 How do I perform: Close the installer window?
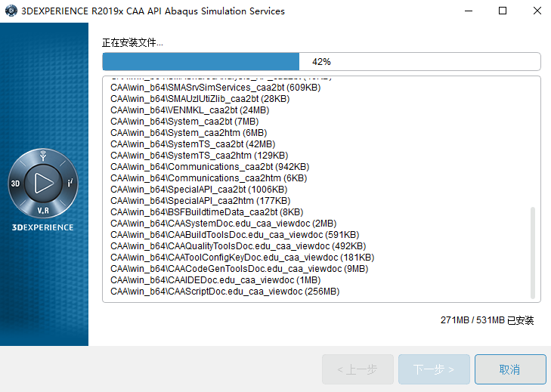coord(534,11)
